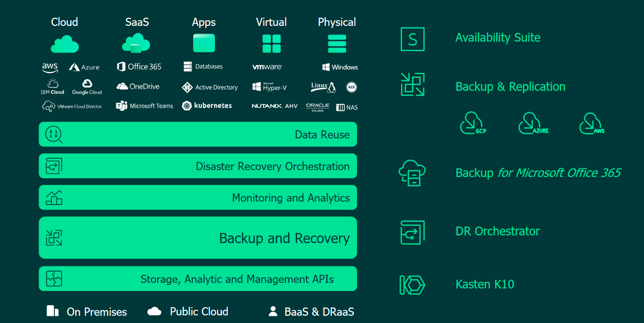The width and height of the screenshot is (644, 323).
Task: Click the Kasten K10 logo icon
Action: pos(412,285)
